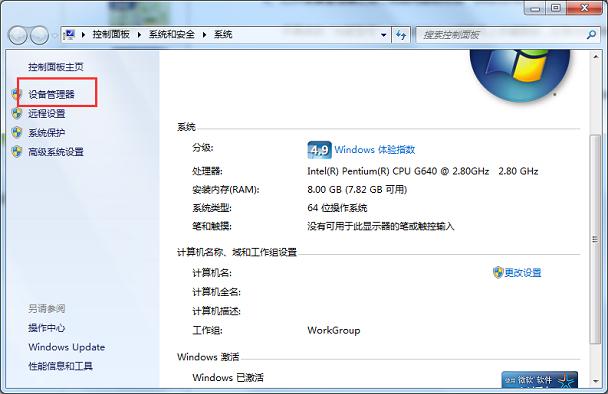Click the 4.9 experience index badge

[320, 150]
